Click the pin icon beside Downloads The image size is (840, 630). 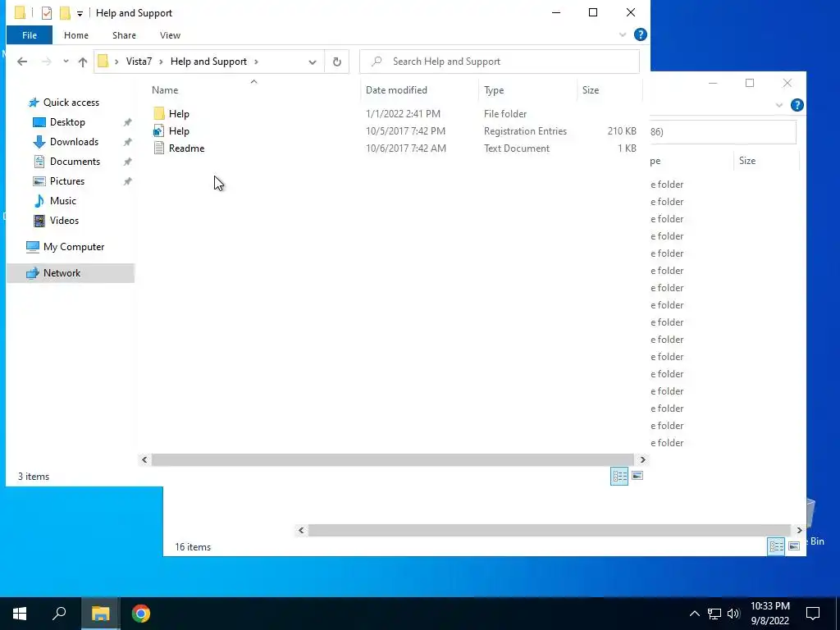127,142
